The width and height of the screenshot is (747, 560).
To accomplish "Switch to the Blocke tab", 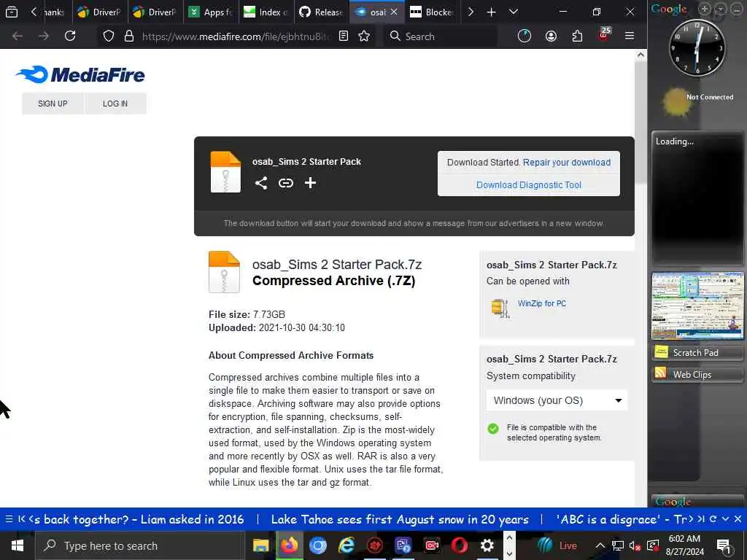I will pos(432,12).
